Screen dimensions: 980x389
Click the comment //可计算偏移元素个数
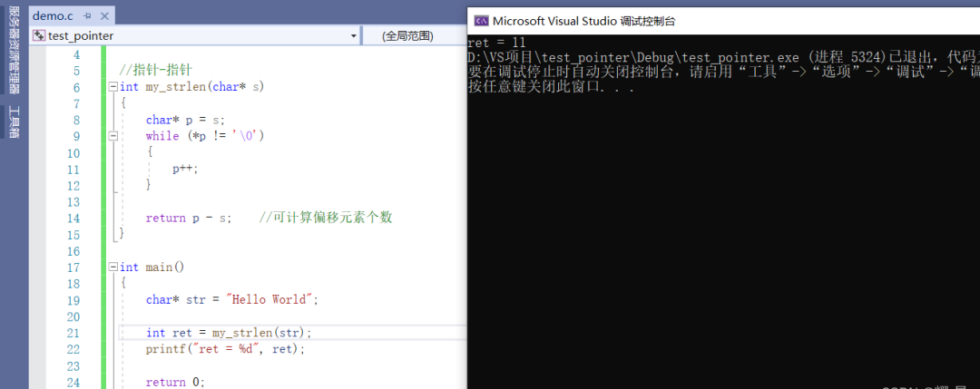pos(326,218)
